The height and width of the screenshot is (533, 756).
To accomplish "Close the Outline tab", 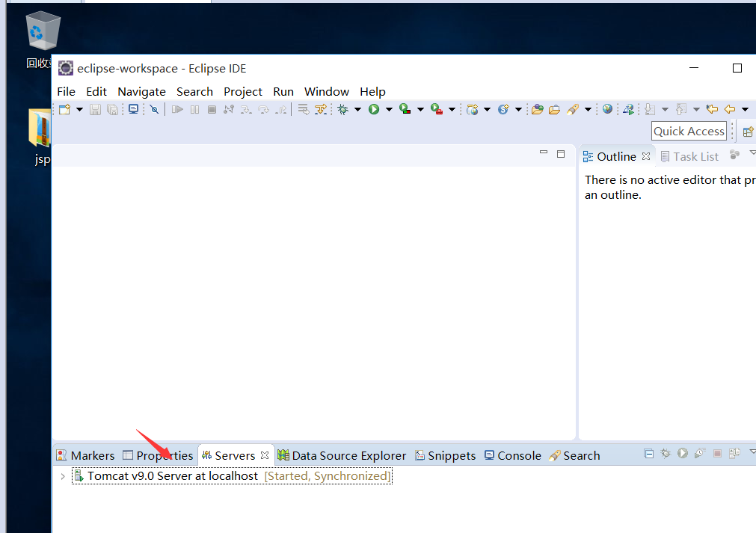I will (x=646, y=156).
